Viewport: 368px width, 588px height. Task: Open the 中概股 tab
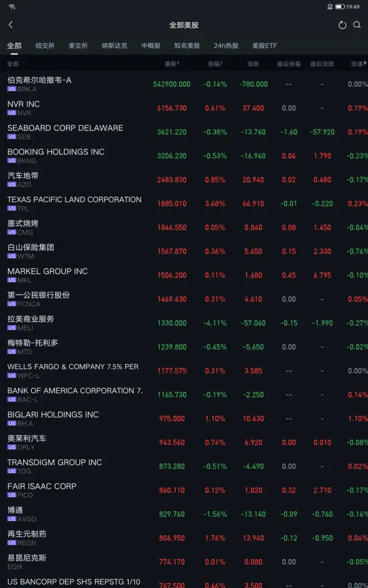151,46
